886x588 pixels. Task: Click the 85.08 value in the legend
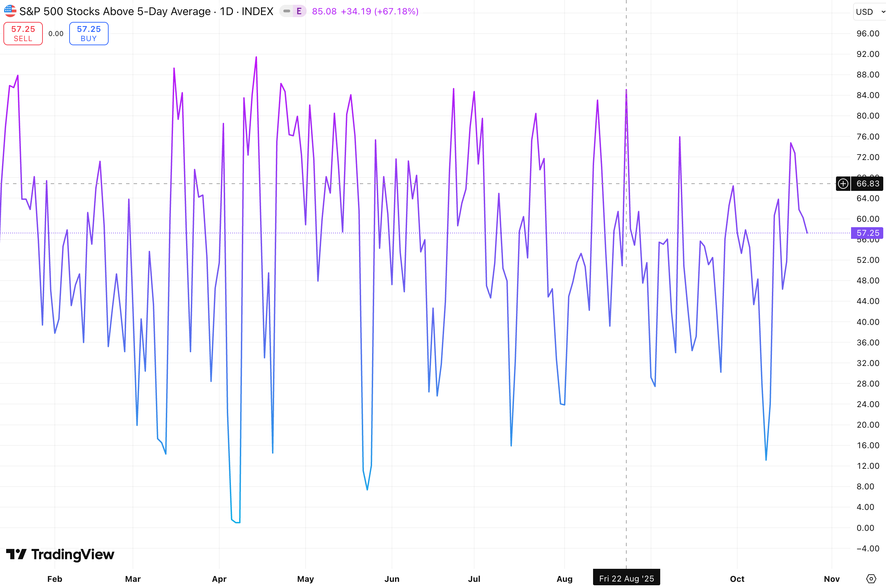pos(324,11)
